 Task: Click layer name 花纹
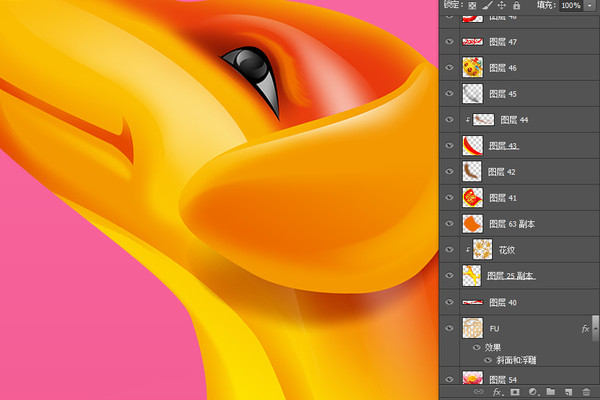coord(507,250)
